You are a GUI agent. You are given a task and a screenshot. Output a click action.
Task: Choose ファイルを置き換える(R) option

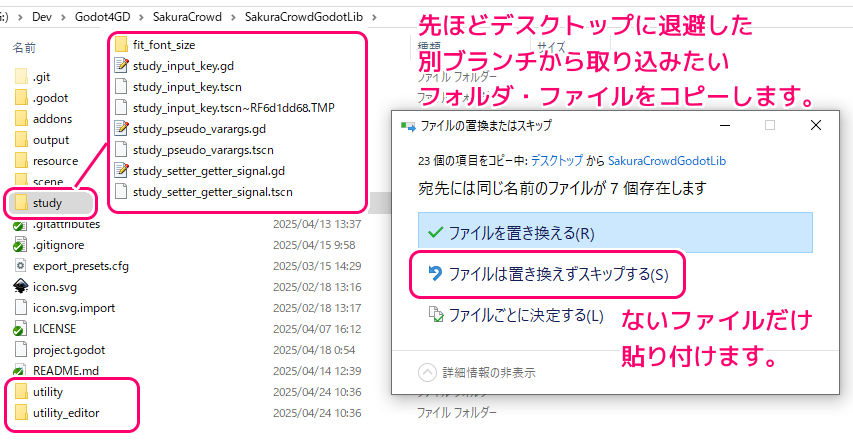(615, 233)
